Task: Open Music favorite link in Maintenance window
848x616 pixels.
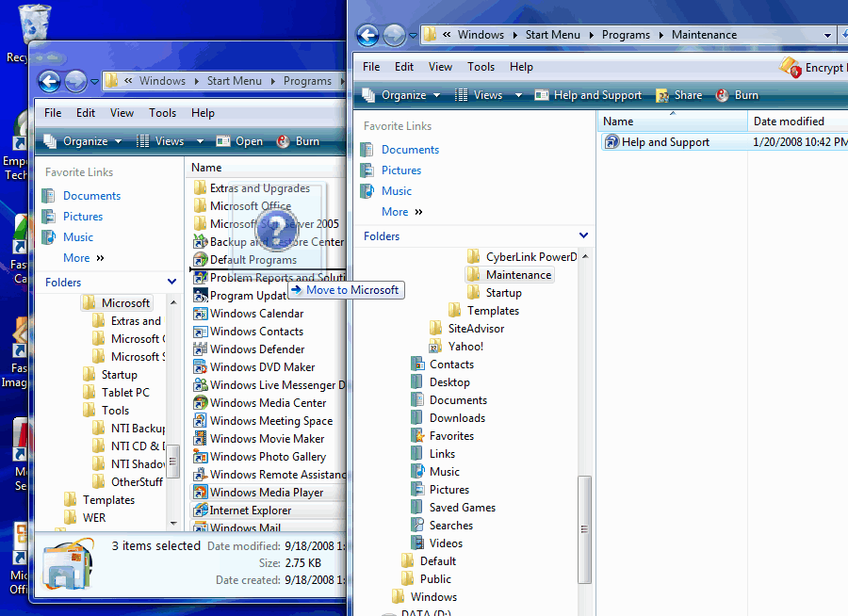Action: [397, 190]
